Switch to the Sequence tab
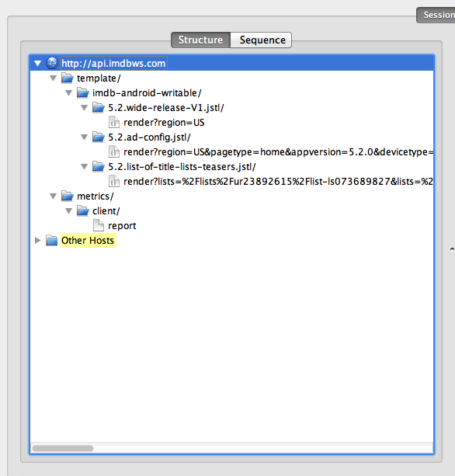 262,40
